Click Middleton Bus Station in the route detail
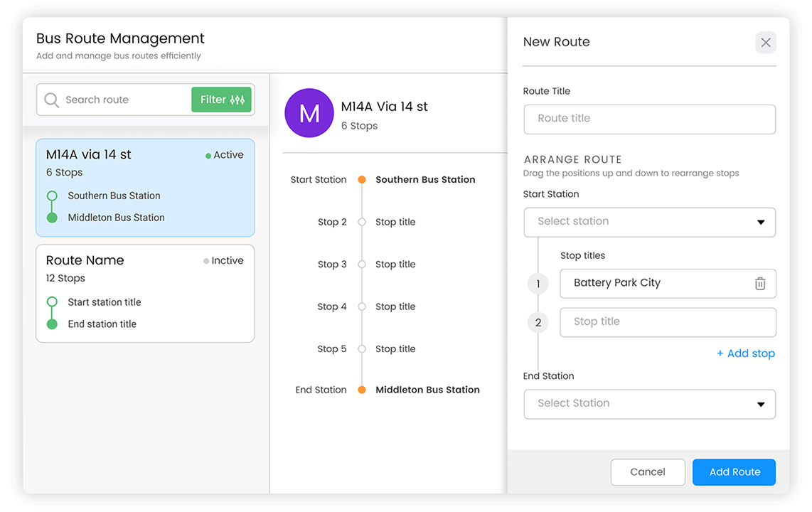Viewport: 812px width, 512px height. 428,390
